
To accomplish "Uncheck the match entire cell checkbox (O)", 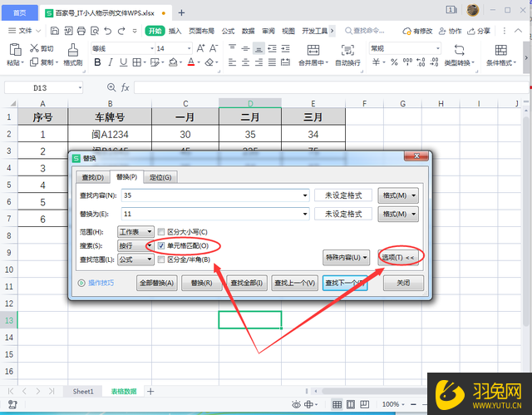I will pos(161,245).
